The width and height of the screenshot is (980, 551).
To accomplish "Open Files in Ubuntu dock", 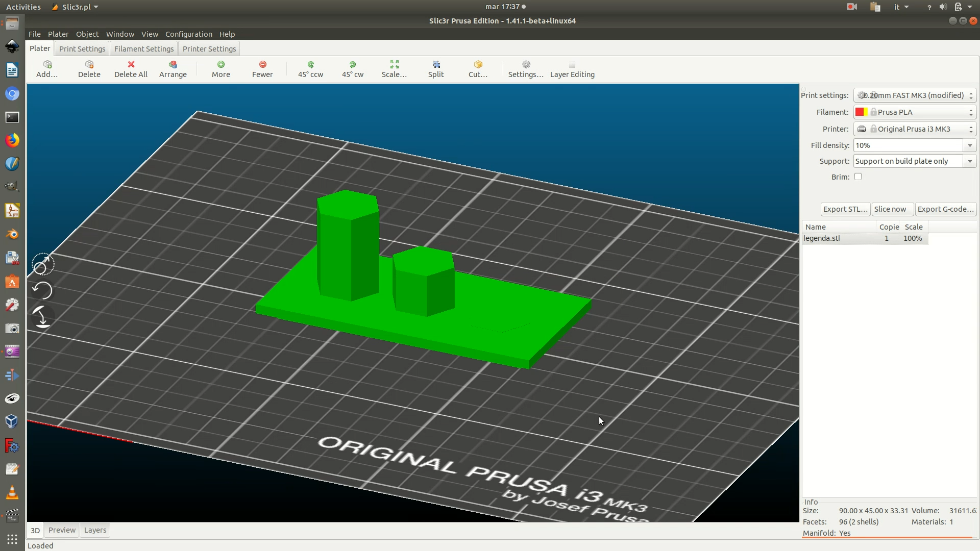I will 12,23.
